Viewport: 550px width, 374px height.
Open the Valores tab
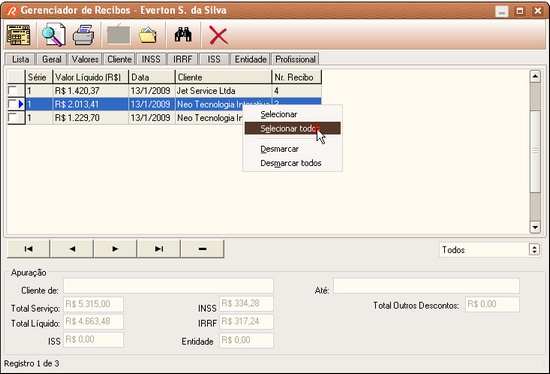(85, 59)
